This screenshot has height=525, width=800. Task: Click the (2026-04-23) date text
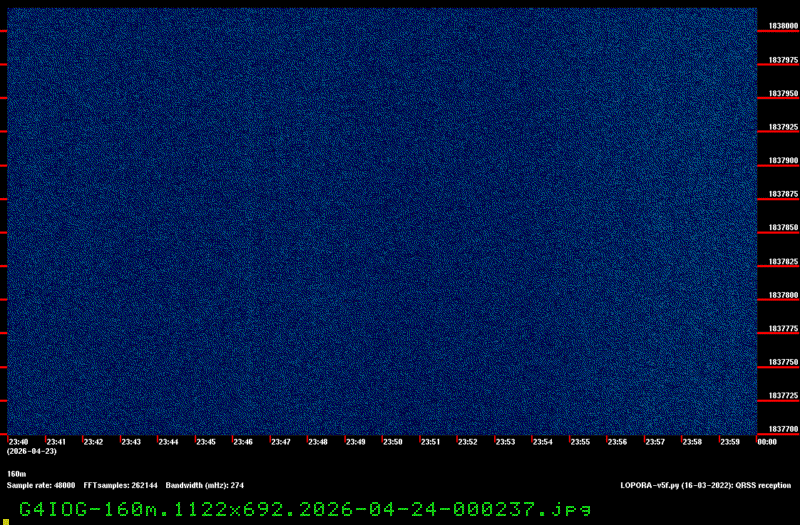[31, 451]
